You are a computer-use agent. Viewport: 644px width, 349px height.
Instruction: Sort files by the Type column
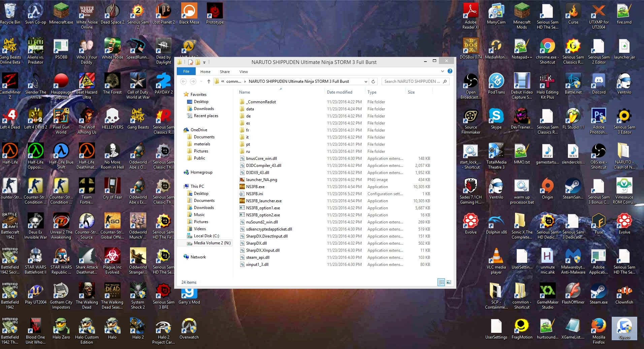click(x=385, y=92)
